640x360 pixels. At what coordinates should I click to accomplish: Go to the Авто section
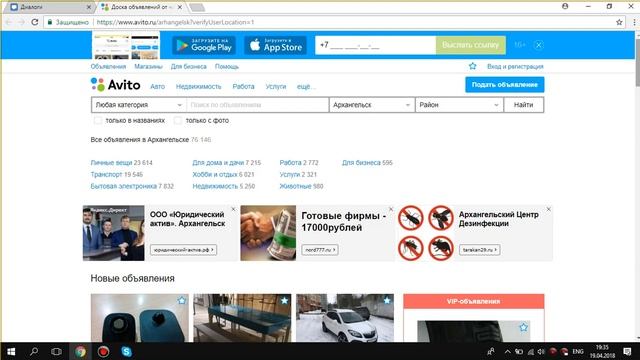(158, 87)
